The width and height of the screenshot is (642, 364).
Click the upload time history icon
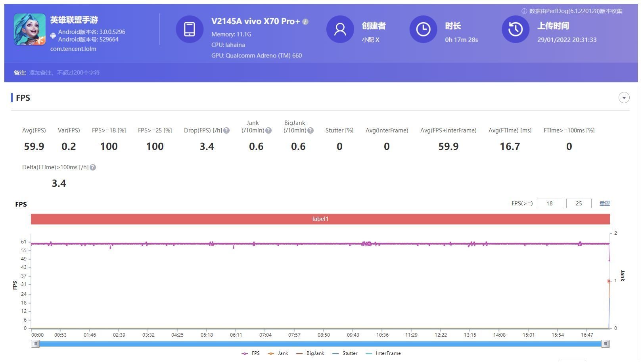[515, 29]
